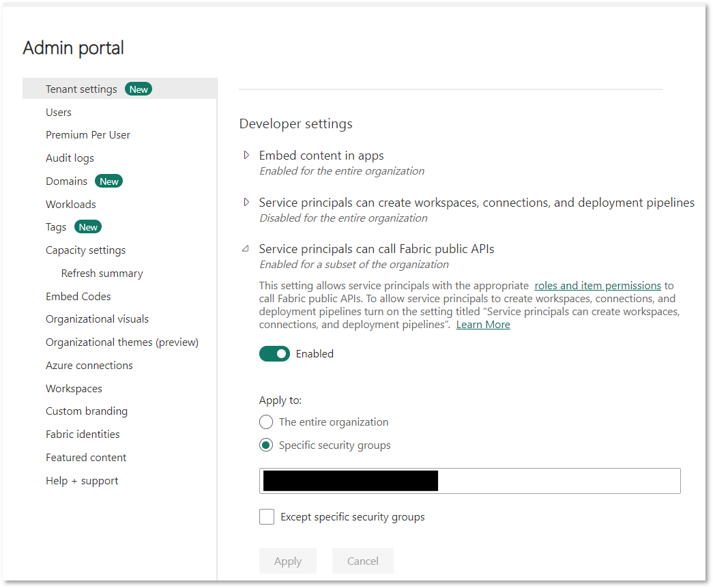The image size is (713, 588).
Task: Click the Developer settings heading
Action: coord(295,123)
